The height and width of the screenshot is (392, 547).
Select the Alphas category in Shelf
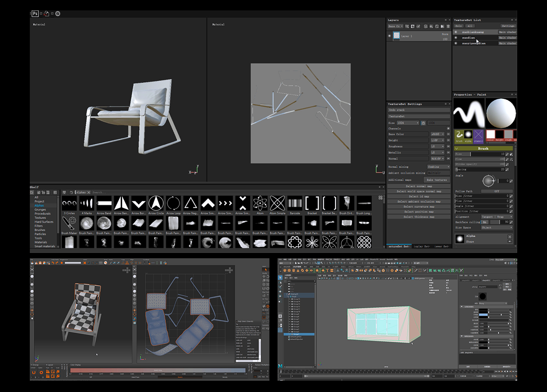[39, 205]
